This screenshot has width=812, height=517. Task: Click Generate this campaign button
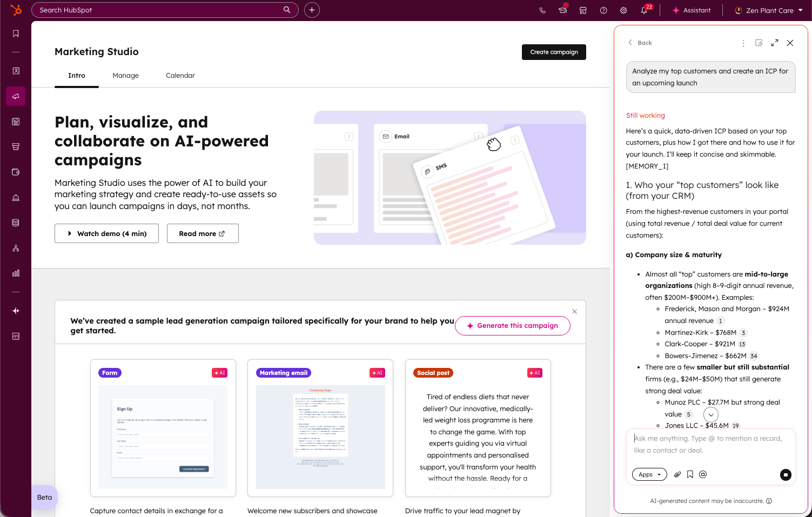tap(512, 326)
